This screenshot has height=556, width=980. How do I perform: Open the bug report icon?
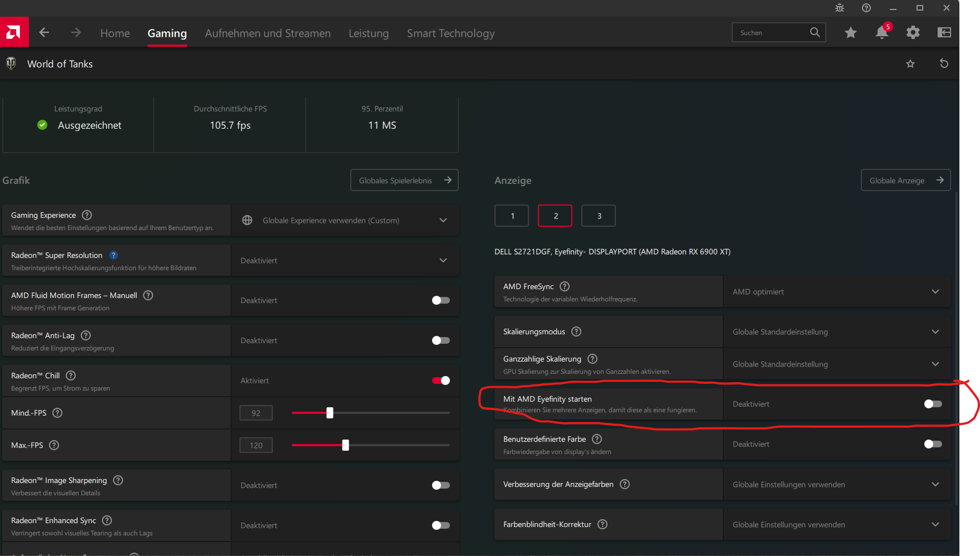pyautogui.click(x=840, y=8)
